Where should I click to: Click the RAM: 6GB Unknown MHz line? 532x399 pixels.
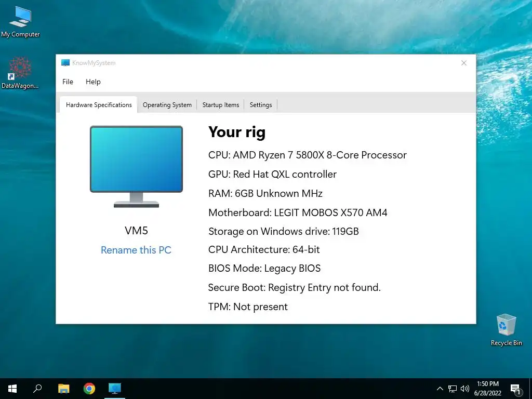point(265,193)
